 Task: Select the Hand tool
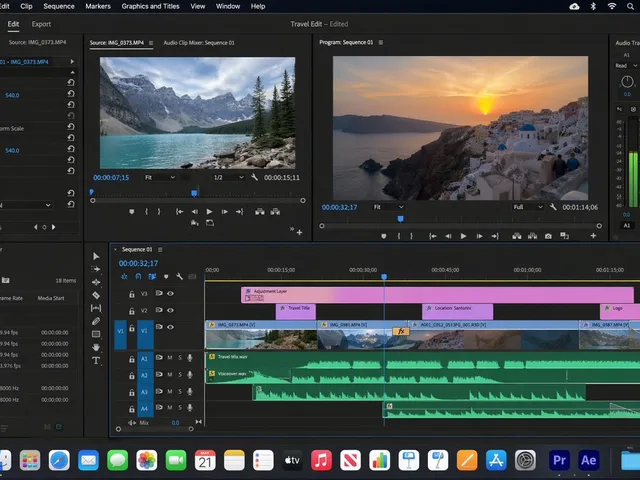pos(96,347)
